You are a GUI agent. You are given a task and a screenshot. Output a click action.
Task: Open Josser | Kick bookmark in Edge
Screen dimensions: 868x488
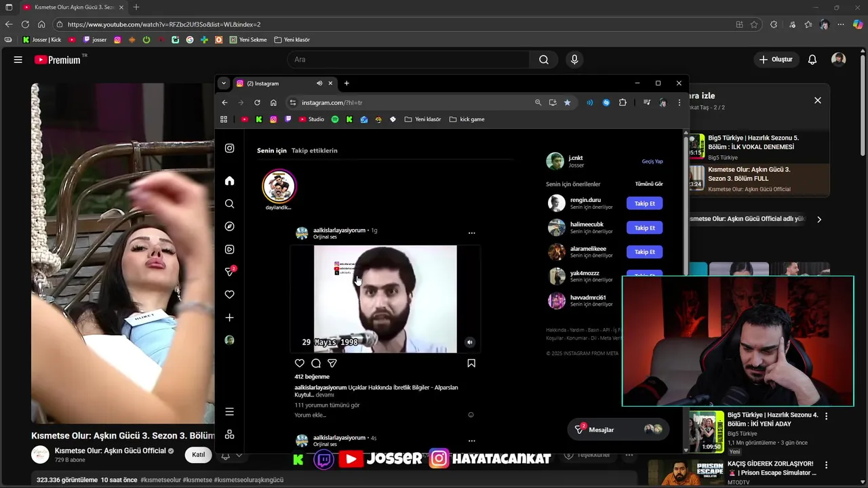tap(42, 40)
